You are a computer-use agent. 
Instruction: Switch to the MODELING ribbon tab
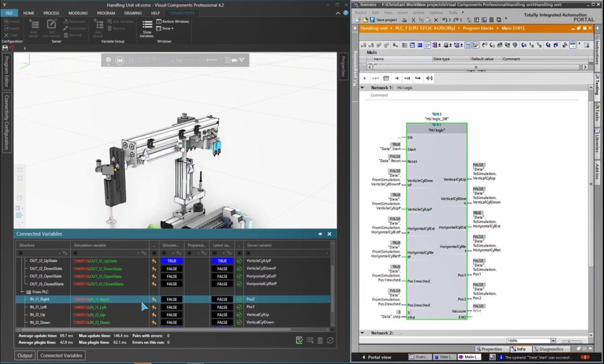(77, 12)
